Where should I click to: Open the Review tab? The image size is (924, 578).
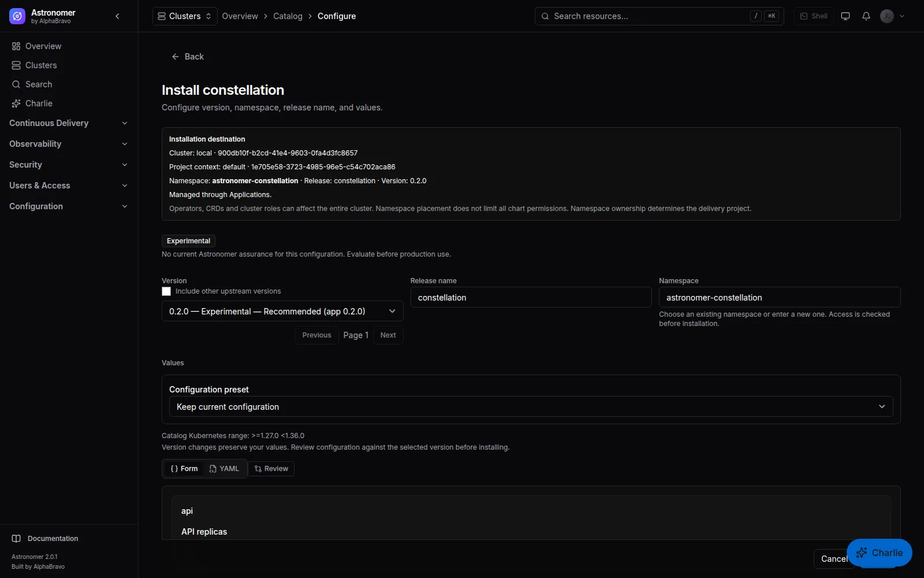pyautogui.click(x=271, y=469)
